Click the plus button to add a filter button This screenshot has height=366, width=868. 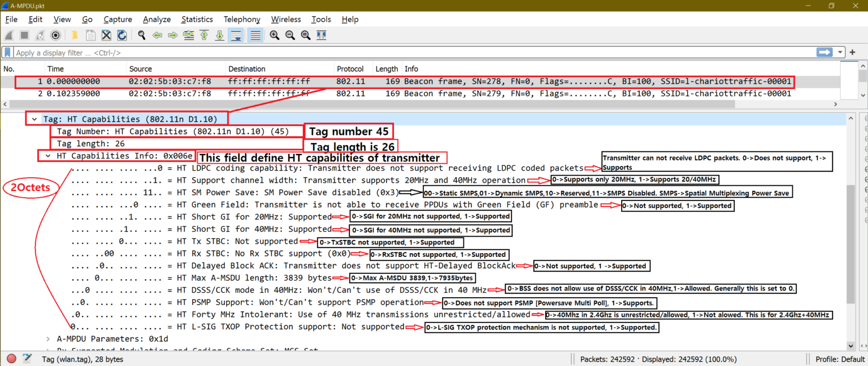click(x=853, y=52)
